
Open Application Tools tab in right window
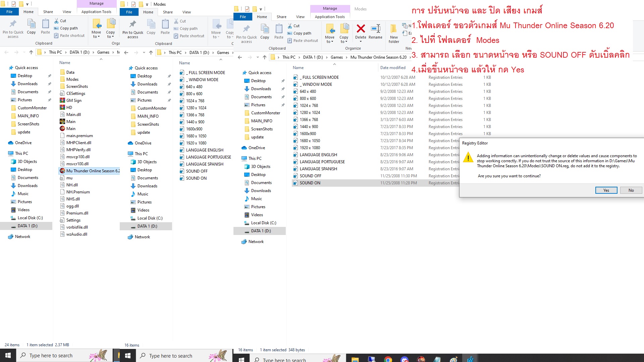[x=330, y=17]
